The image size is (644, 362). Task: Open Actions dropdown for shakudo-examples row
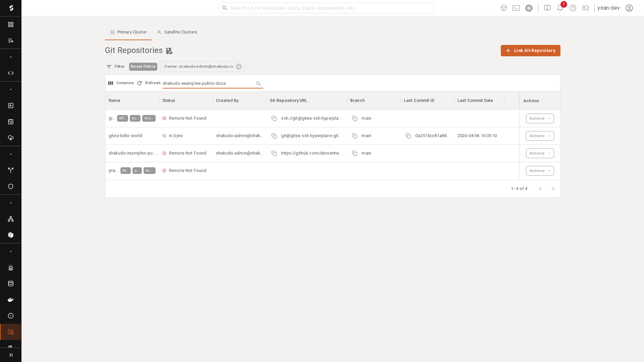click(x=539, y=153)
